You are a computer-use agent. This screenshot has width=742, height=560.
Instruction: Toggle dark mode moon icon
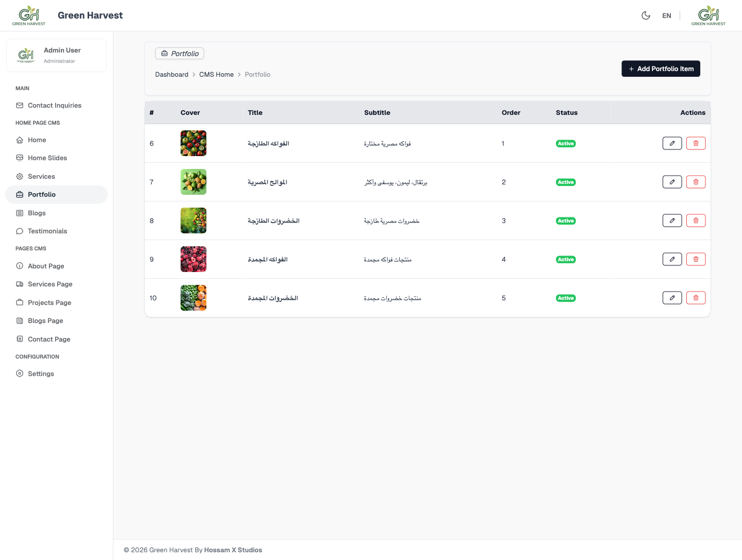[x=646, y=15]
